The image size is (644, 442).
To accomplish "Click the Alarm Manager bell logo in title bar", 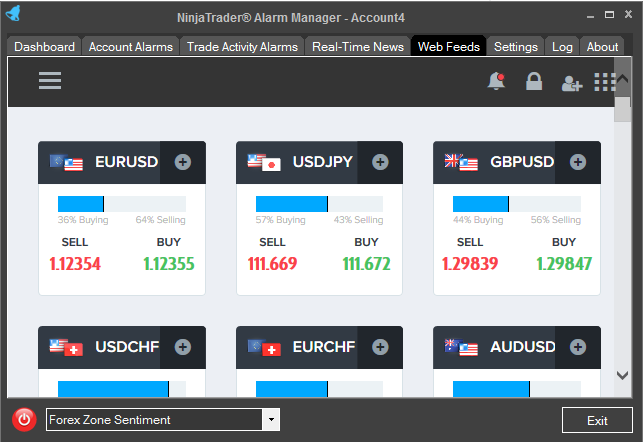I will click(13, 13).
